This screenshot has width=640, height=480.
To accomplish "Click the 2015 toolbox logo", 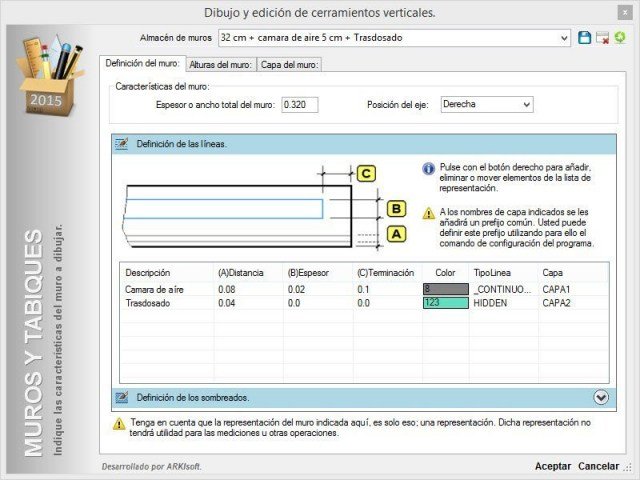I will pos(49,76).
